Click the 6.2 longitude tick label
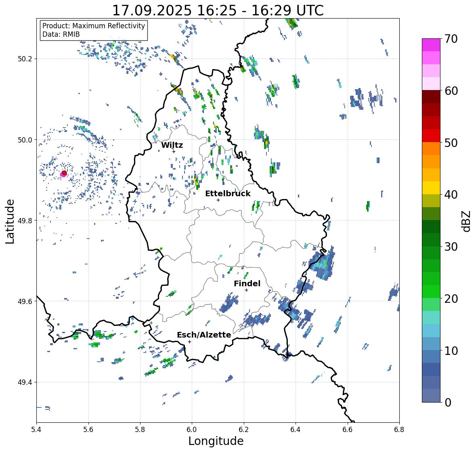Viewport: 476px width, 451px height. 244,430
